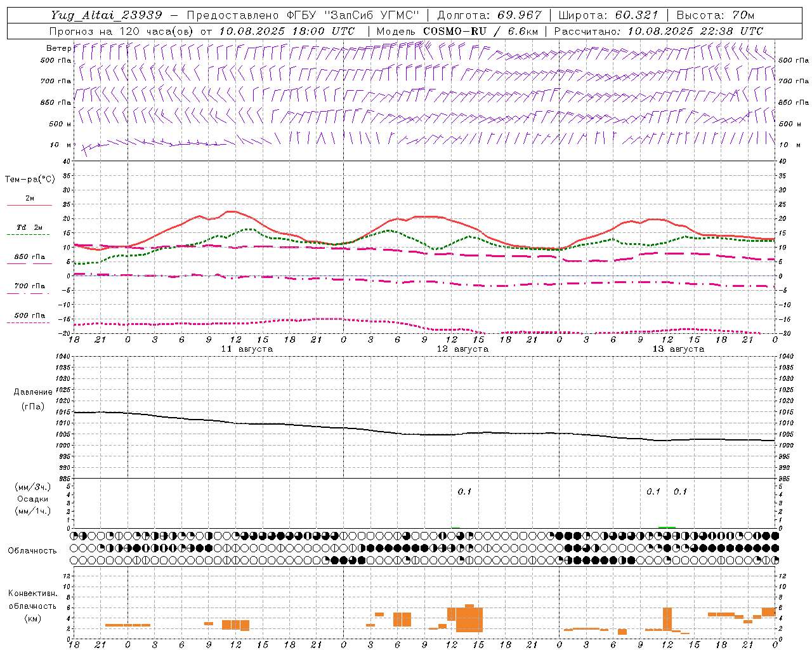Viewport: 812px width, 650px height.
Task: Click the date label 11 августа
Action: 247,349
